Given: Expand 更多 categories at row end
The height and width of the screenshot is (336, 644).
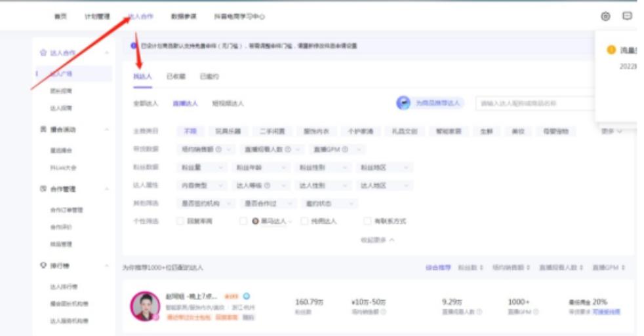Looking at the screenshot, I should coord(612,131).
